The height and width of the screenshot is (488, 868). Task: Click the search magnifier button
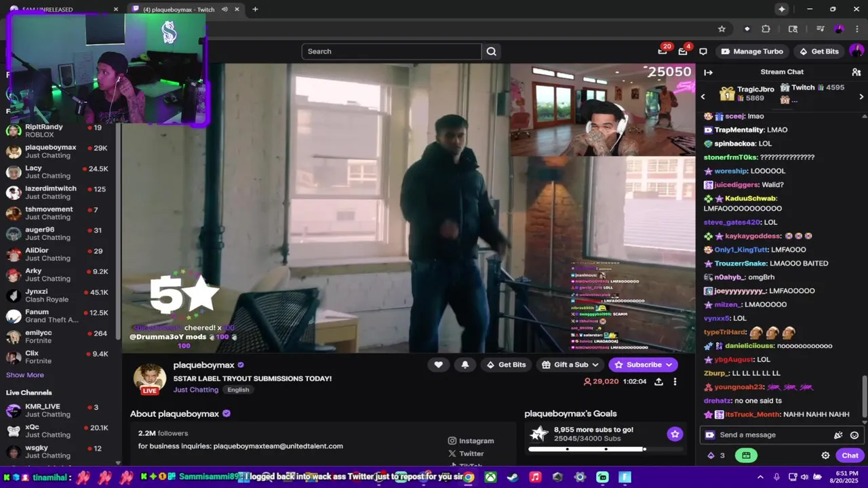click(492, 52)
